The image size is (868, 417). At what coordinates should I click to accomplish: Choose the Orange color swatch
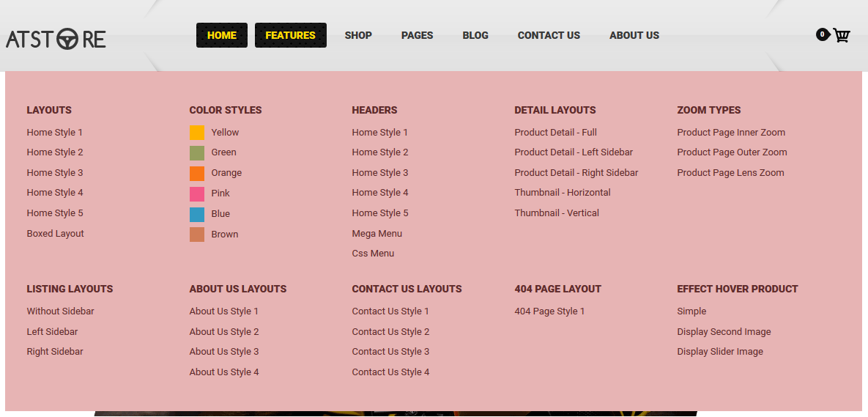pos(197,173)
